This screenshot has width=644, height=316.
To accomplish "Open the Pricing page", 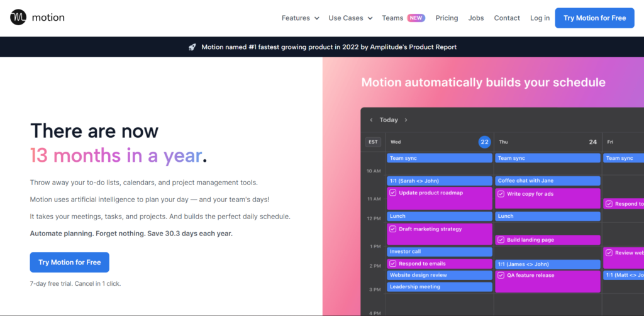I will 447,18.
